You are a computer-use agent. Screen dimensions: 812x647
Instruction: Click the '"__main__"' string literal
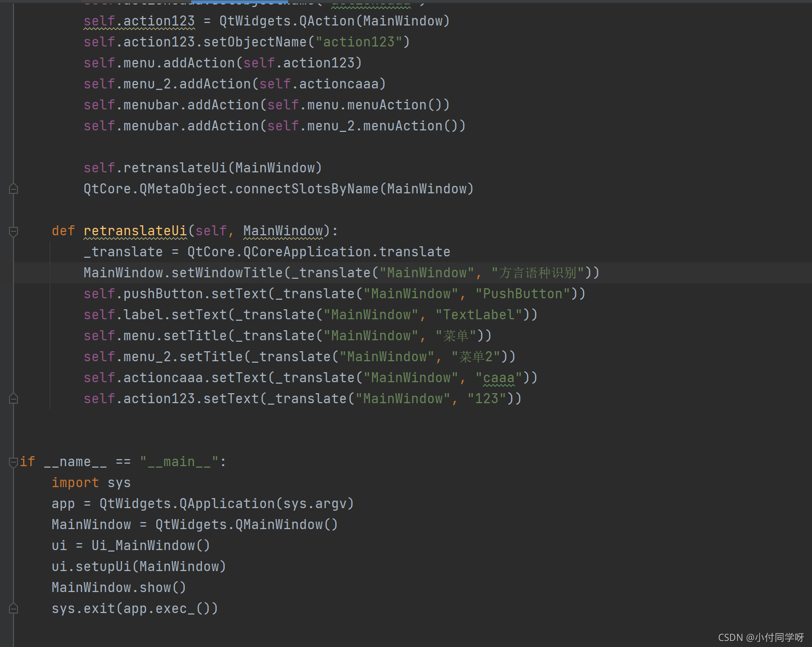point(179,462)
